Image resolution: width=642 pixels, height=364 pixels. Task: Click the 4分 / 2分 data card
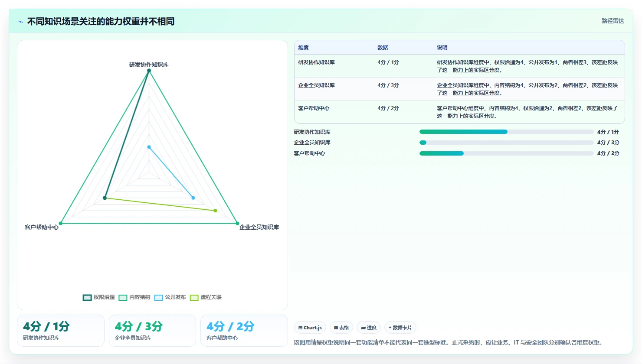(x=244, y=331)
